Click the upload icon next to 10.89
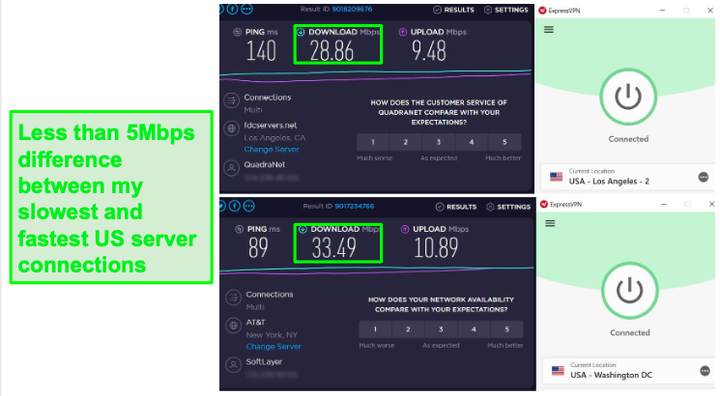The height and width of the screenshot is (396, 720). tap(405, 229)
